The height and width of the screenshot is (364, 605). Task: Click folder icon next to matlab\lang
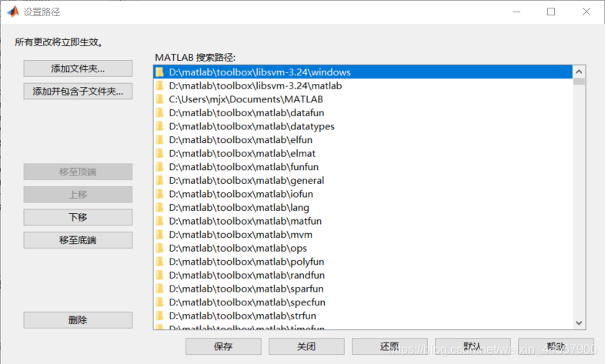click(x=160, y=208)
